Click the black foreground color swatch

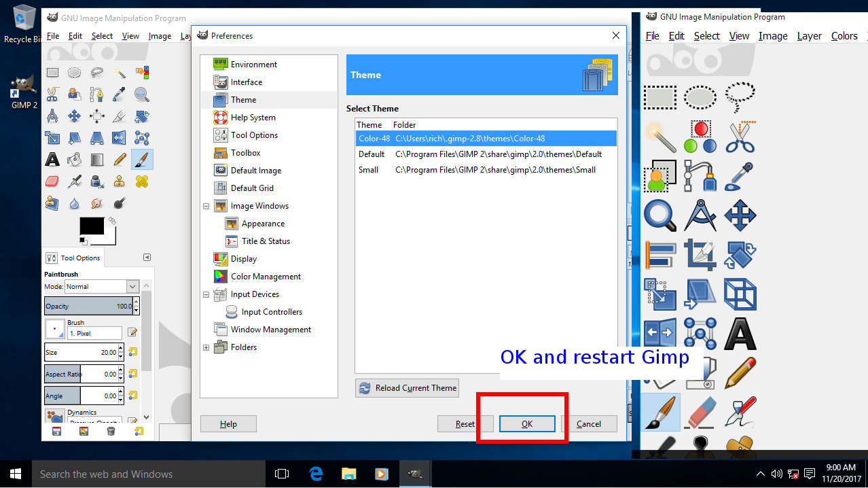(92, 226)
